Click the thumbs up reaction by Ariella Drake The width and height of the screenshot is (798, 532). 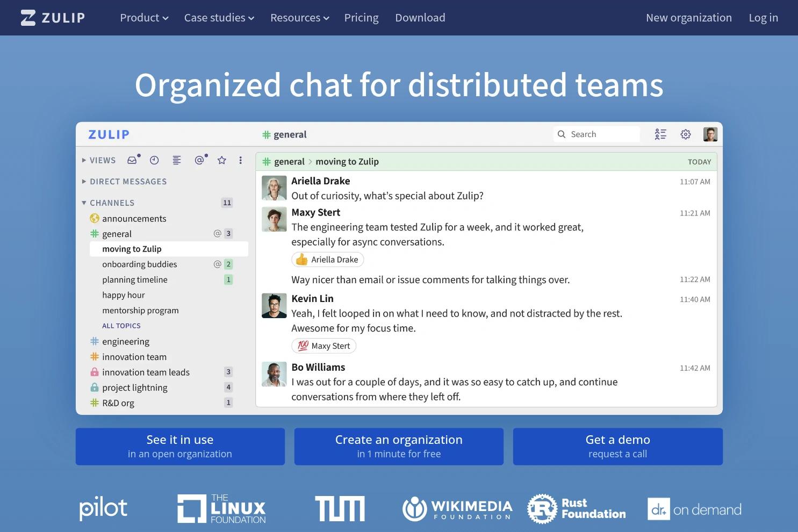click(x=328, y=260)
